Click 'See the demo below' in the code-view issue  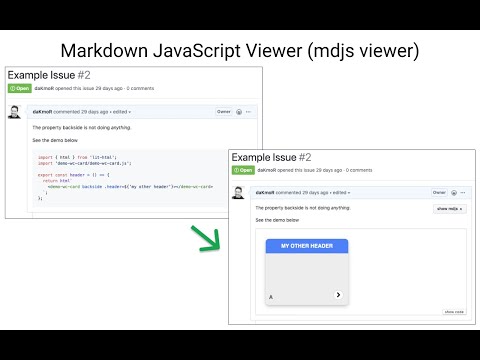coord(55,140)
